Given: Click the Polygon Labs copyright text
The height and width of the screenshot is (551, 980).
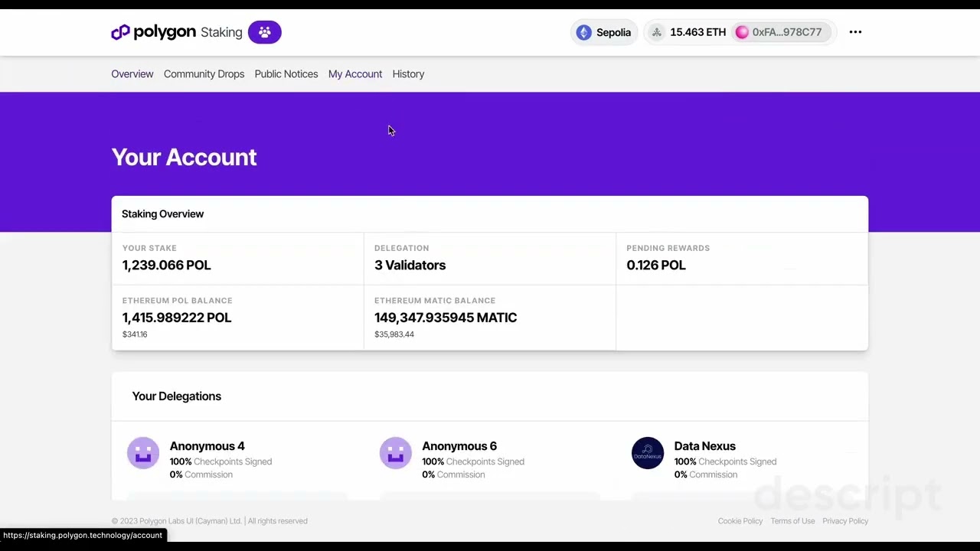Looking at the screenshot, I should click(210, 521).
